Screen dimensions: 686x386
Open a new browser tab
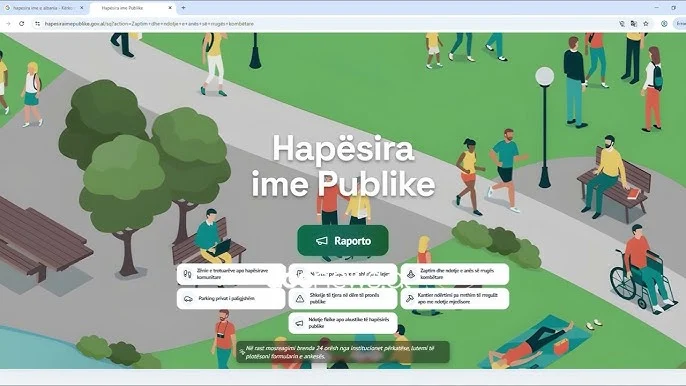(x=183, y=8)
